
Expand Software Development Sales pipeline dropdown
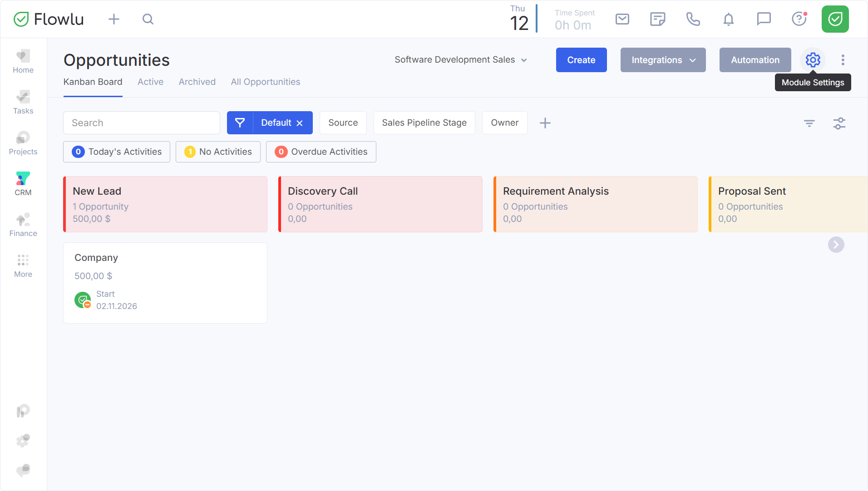tap(461, 60)
